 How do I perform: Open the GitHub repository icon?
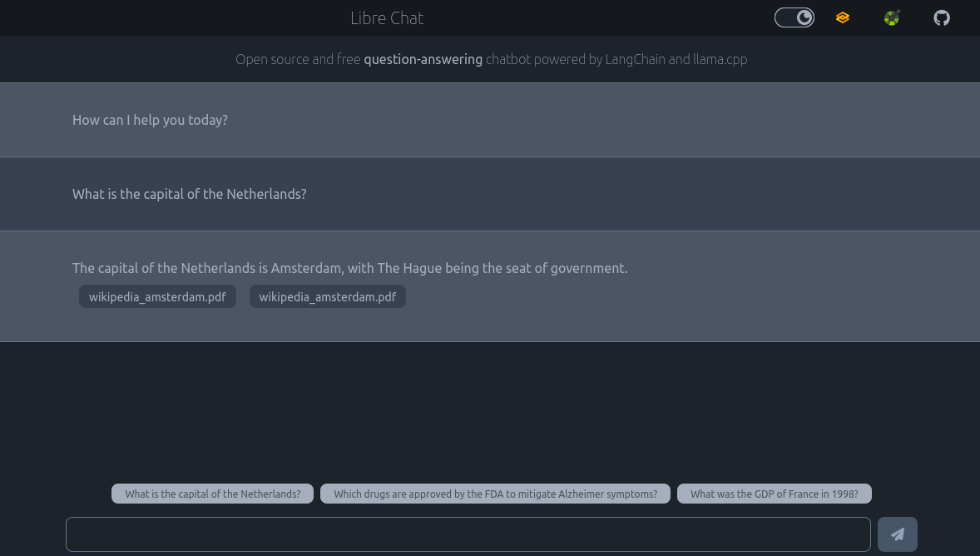942,17
